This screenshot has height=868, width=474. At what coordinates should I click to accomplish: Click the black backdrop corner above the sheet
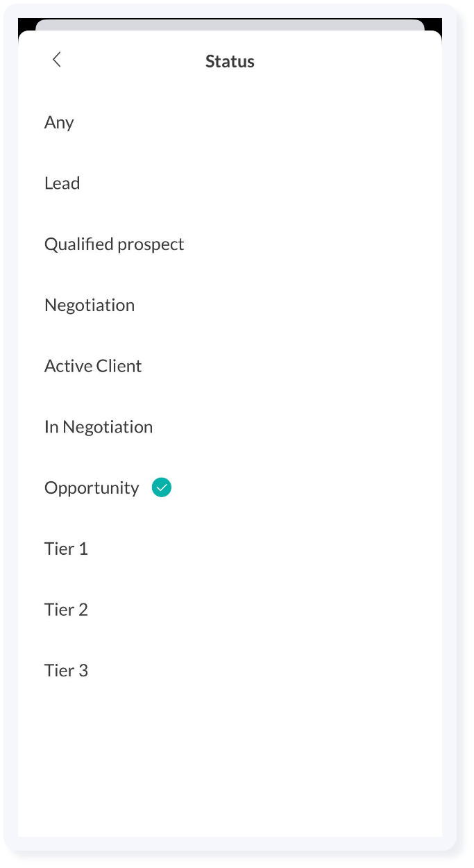point(26,24)
